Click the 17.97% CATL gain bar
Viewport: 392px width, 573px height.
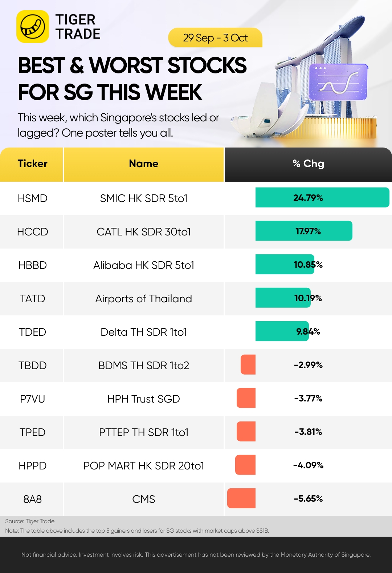[x=304, y=231]
